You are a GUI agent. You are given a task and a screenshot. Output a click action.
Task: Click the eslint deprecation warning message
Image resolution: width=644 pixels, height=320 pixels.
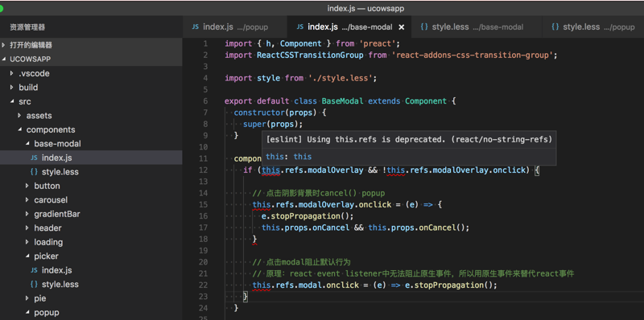pos(409,139)
